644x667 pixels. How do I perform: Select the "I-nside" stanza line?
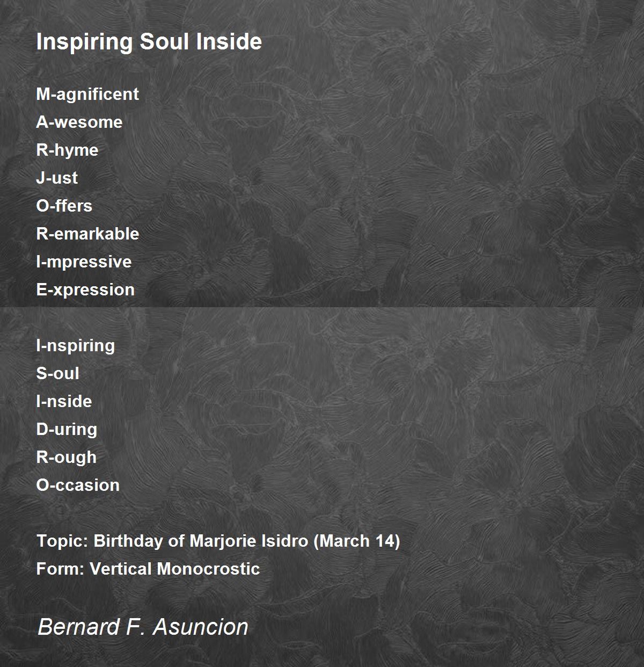64,401
